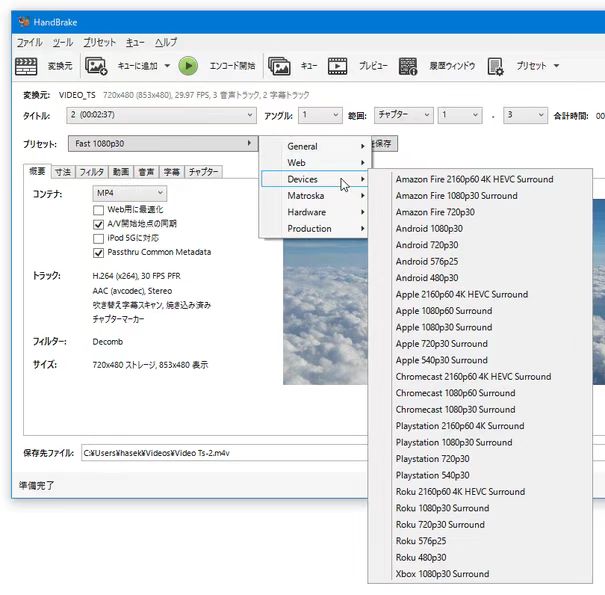Choose Playstation 720p30 preset
605x595 pixels.
[x=480, y=458]
